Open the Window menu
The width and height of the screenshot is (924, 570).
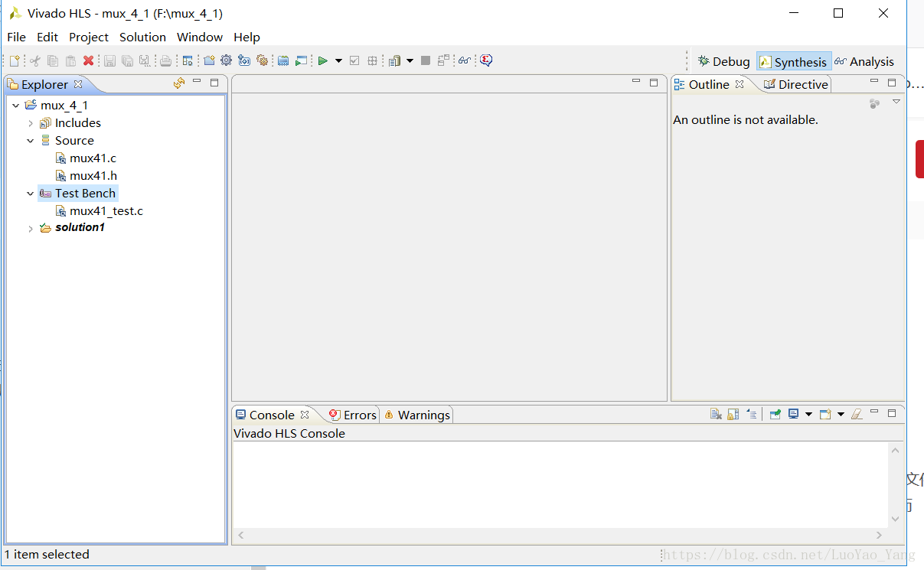tap(200, 37)
